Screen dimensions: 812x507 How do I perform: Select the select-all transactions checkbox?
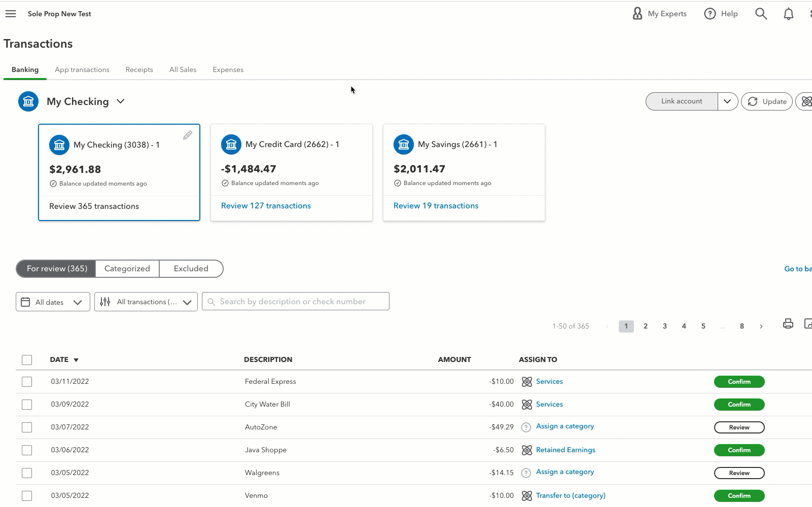point(27,359)
